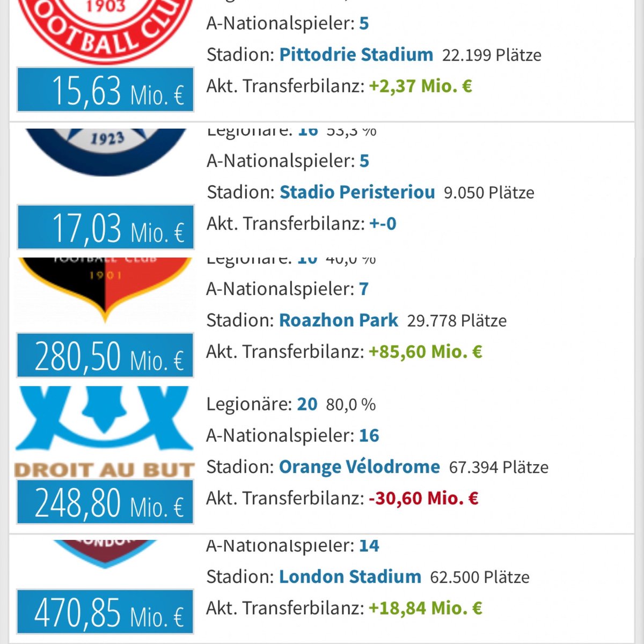
Task: Click the Legionäre count 20
Action: (x=307, y=404)
